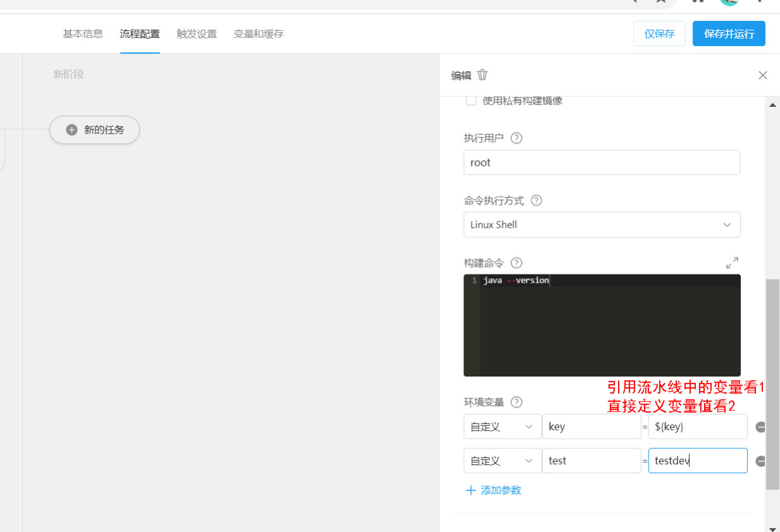Click the edit panel vertical scrollbar thumb
The image size is (780, 532).
(x=772, y=385)
